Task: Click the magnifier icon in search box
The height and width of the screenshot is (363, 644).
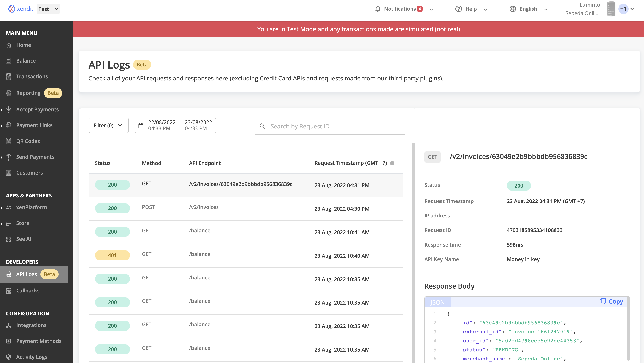Action: tap(262, 126)
